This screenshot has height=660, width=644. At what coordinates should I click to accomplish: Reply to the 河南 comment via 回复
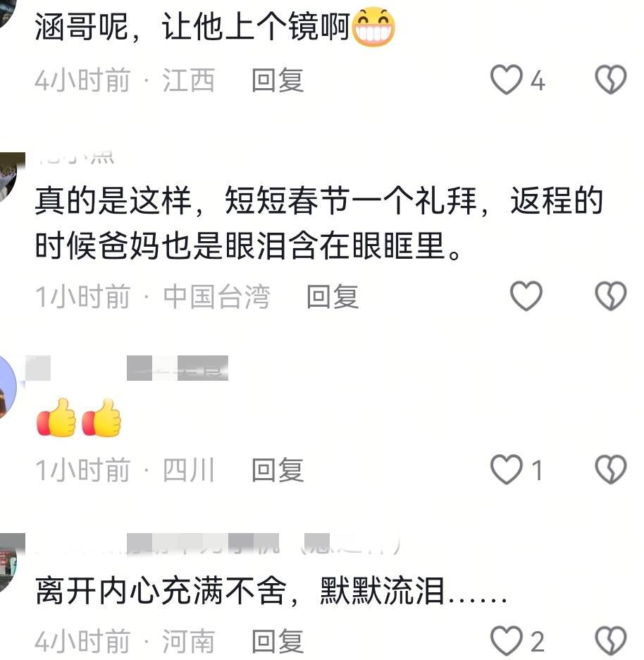[x=277, y=642]
